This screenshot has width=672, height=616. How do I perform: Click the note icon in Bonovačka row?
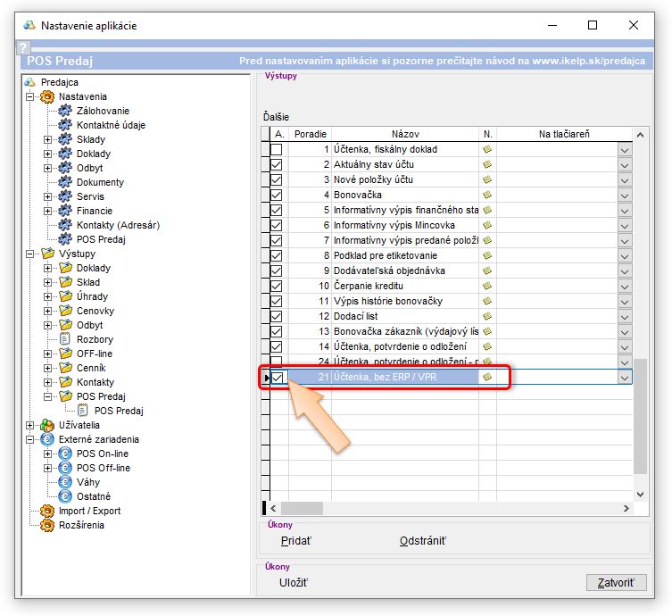(x=487, y=196)
